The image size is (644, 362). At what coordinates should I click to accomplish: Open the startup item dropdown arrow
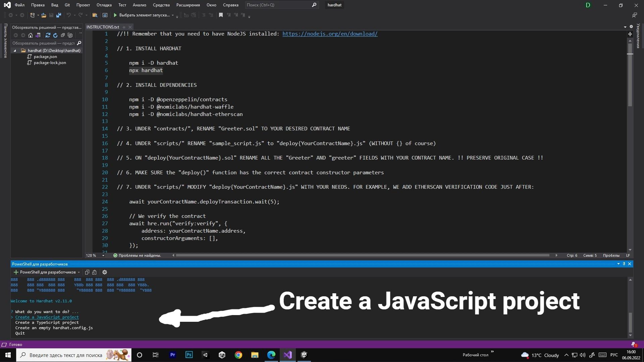pos(173,15)
